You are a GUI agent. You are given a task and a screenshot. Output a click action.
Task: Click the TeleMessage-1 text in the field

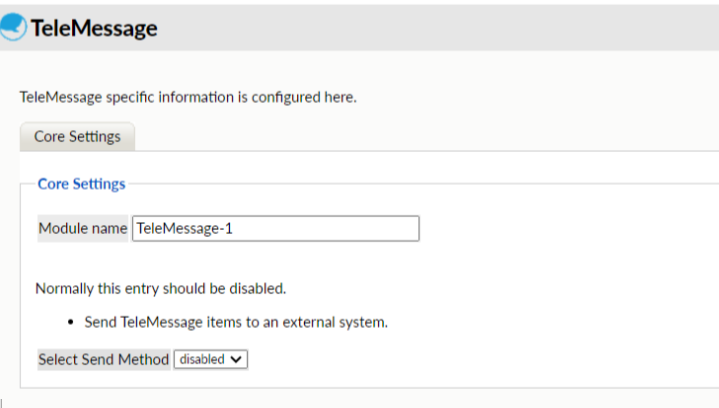(x=184, y=229)
